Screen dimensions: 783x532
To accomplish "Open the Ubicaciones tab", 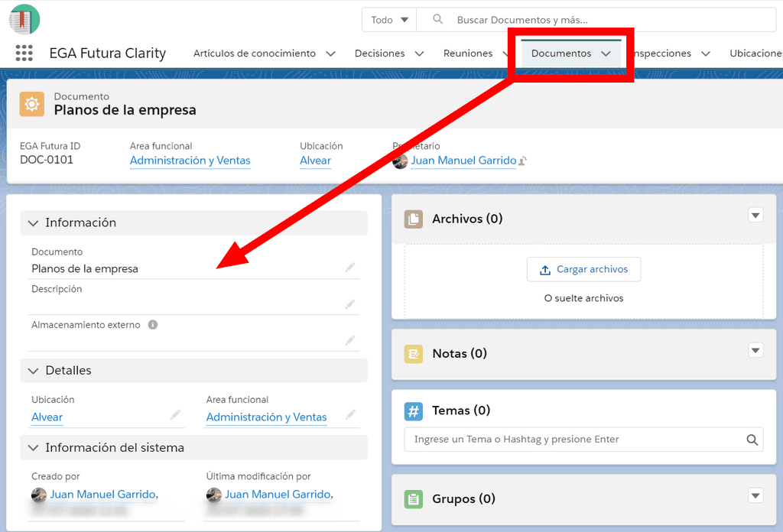I will tap(755, 54).
